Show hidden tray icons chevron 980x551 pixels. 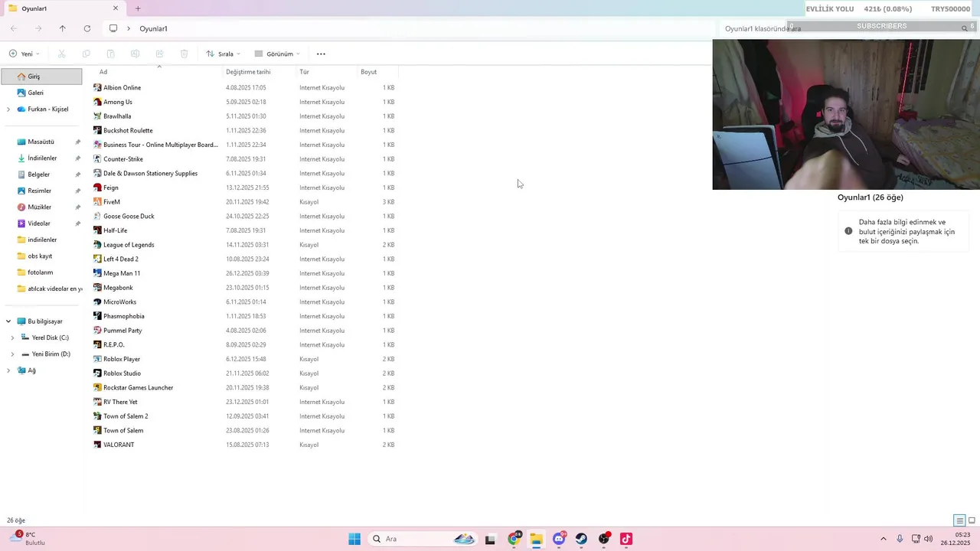pyautogui.click(x=883, y=539)
